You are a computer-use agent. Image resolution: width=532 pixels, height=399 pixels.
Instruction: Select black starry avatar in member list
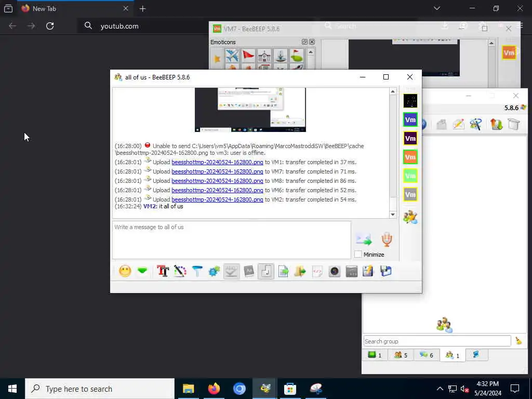[x=410, y=101]
